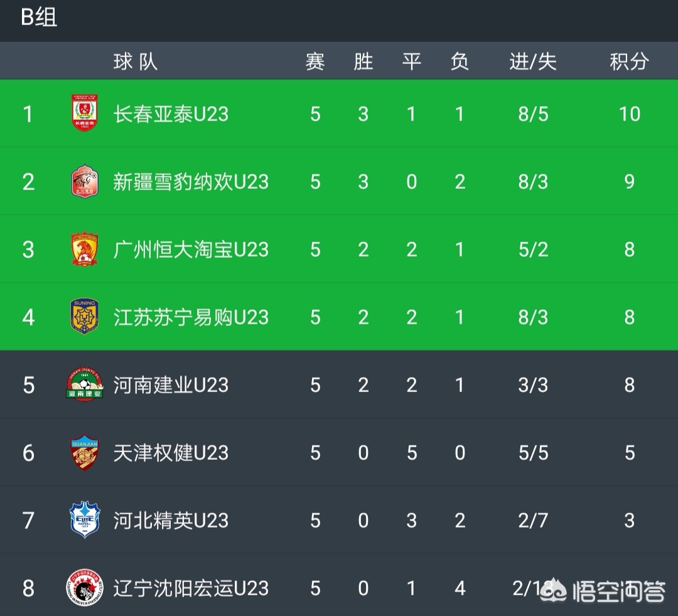Select the Tianjin Quanjian QUANJIAN badge
This screenshot has width=678, height=616.
pyautogui.click(x=86, y=453)
